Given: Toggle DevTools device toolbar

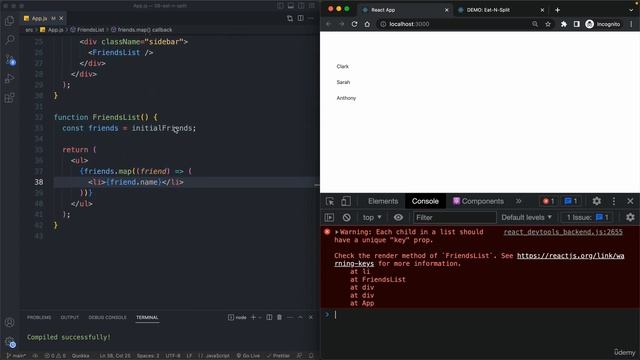Looking at the screenshot, I should (x=346, y=201).
